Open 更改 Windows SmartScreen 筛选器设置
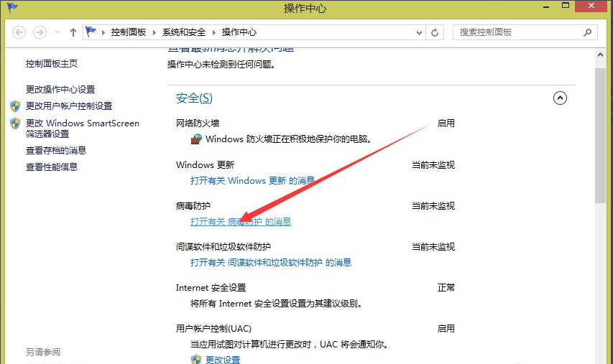This screenshot has height=364, width=613. click(83, 129)
